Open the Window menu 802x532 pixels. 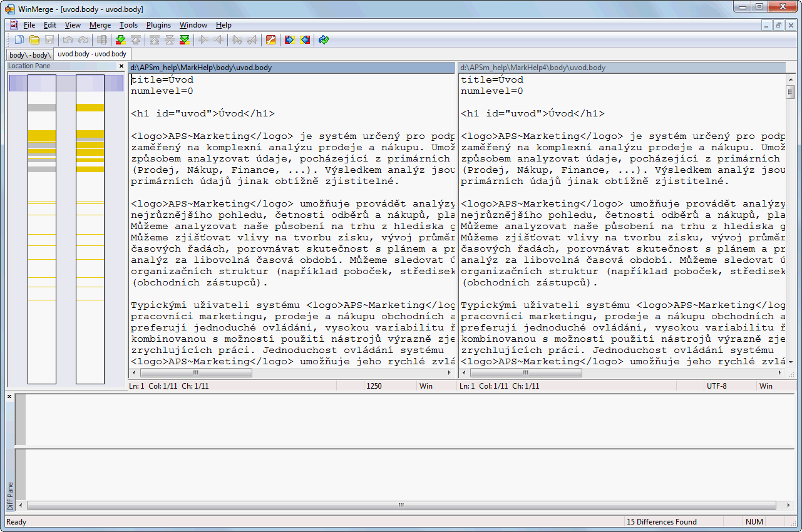pyautogui.click(x=193, y=25)
